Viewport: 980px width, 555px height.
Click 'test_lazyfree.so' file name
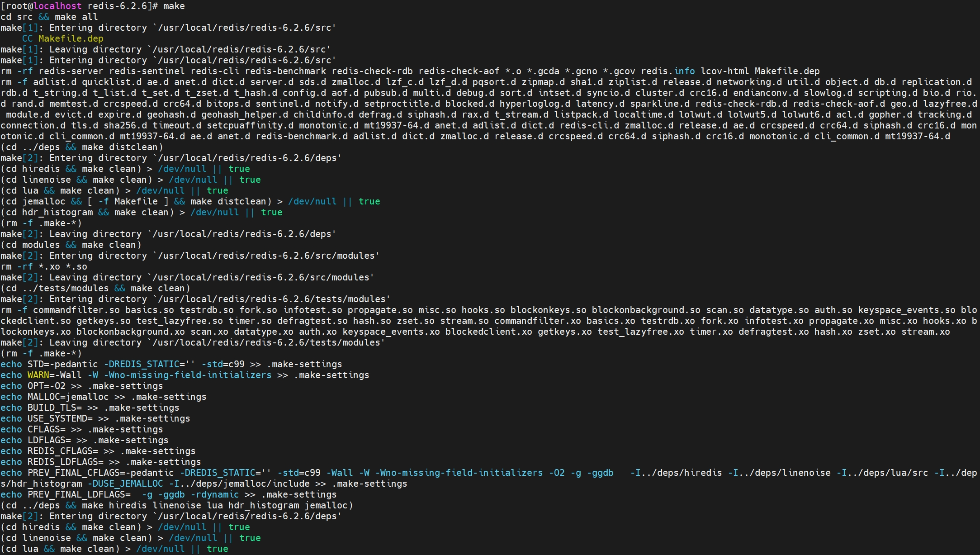[180, 321]
